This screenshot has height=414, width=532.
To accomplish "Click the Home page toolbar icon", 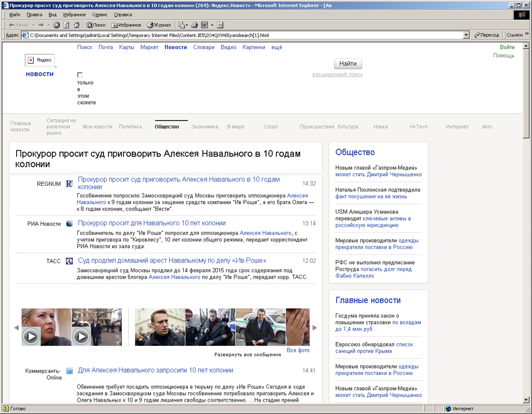I will click(x=76, y=25).
